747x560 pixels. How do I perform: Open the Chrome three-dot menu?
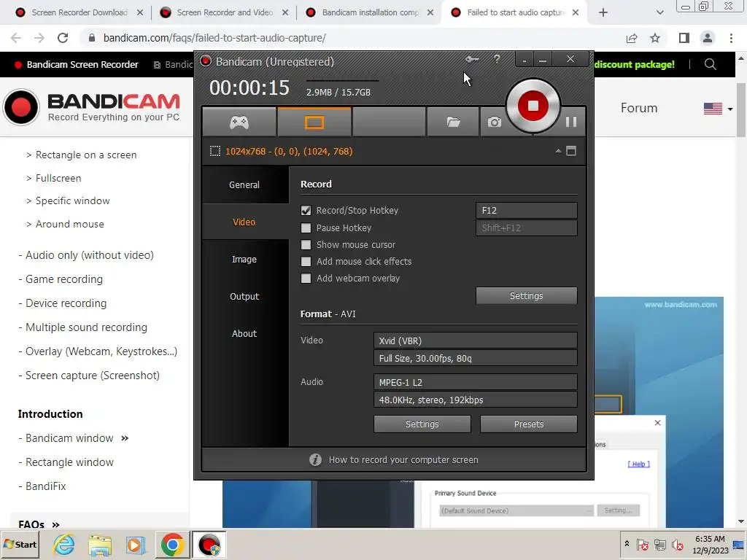[x=731, y=38]
